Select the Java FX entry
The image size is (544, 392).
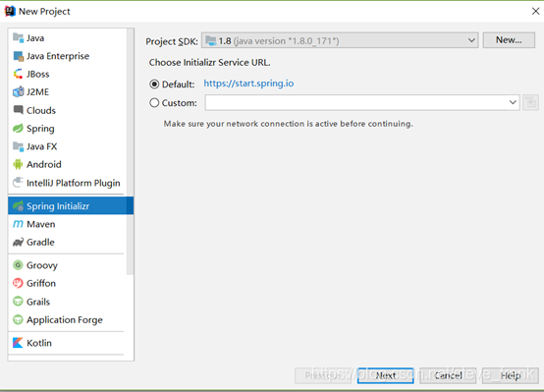pos(69,146)
